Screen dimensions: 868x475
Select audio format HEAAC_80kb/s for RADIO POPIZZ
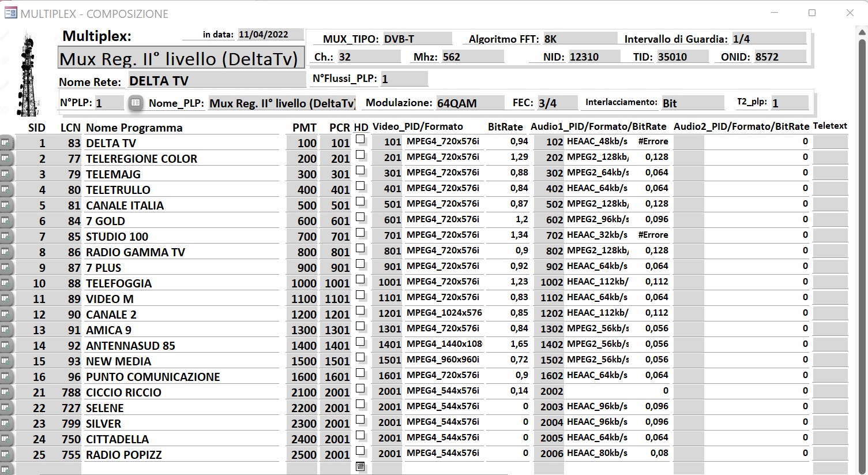tap(598, 452)
